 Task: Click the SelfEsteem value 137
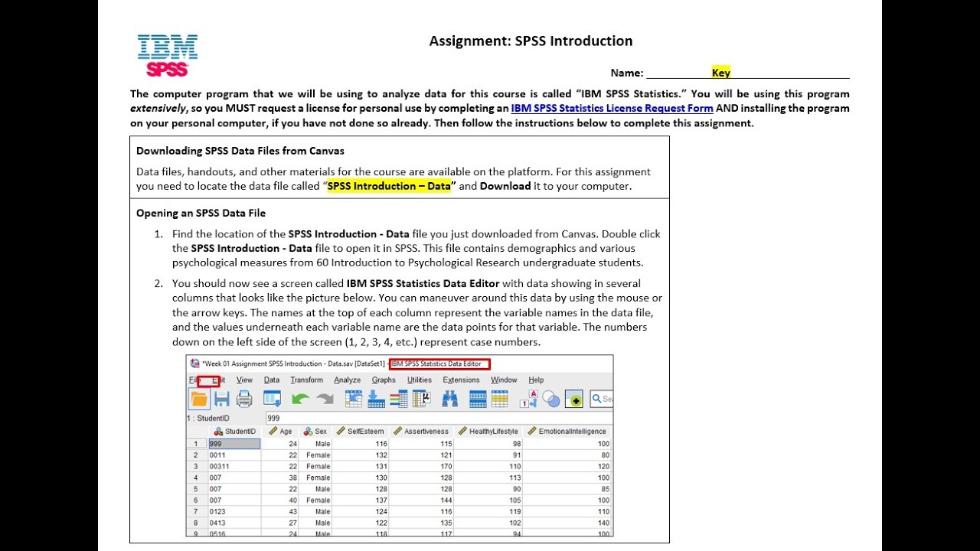(x=361, y=500)
